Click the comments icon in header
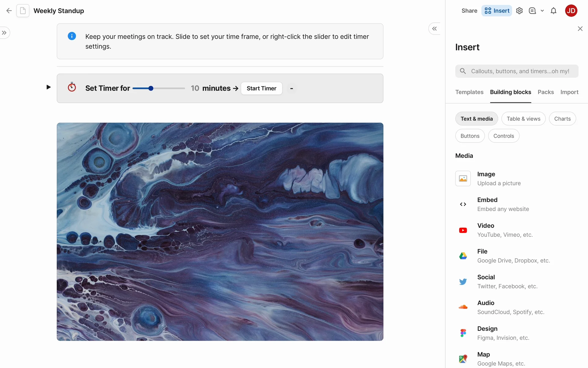Screen dimensions: 588x368 click(x=532, y=11)
